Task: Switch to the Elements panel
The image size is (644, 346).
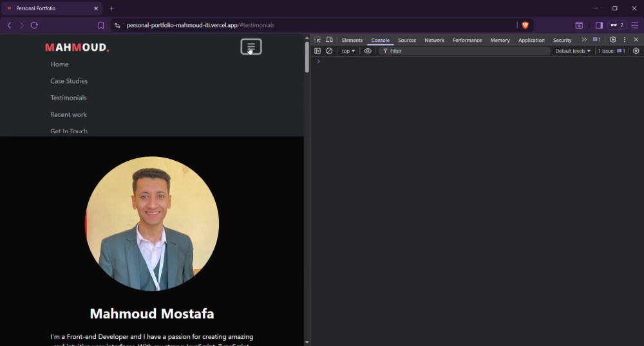Action: pyautogui.click(x=352, y=40)
